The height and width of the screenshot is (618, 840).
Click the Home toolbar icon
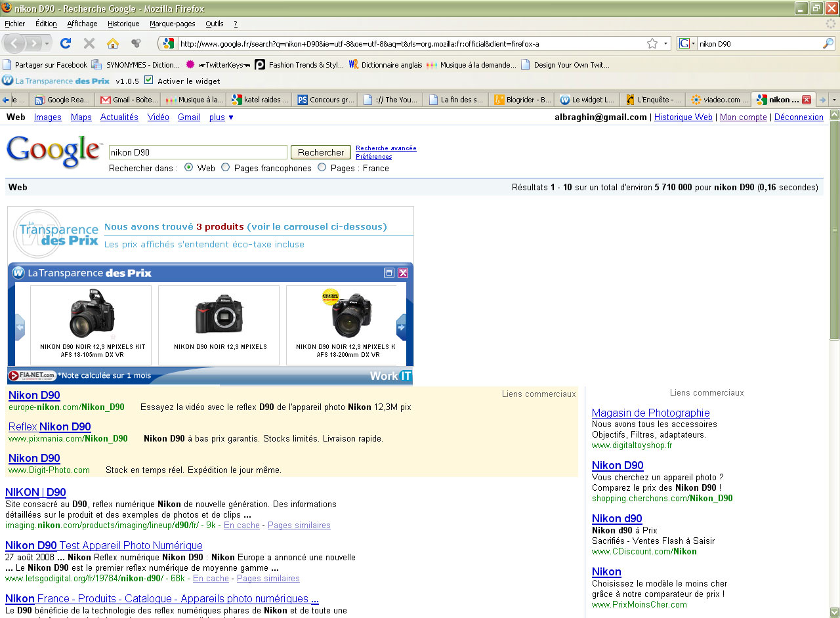113,43
